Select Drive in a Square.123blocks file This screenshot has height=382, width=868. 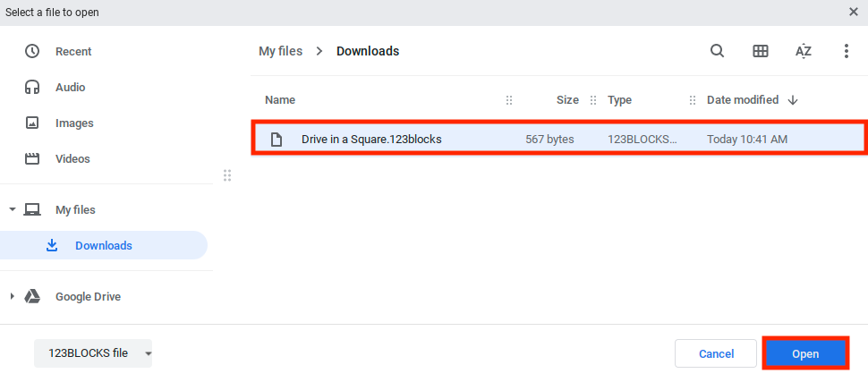click(x=371, y=139)
